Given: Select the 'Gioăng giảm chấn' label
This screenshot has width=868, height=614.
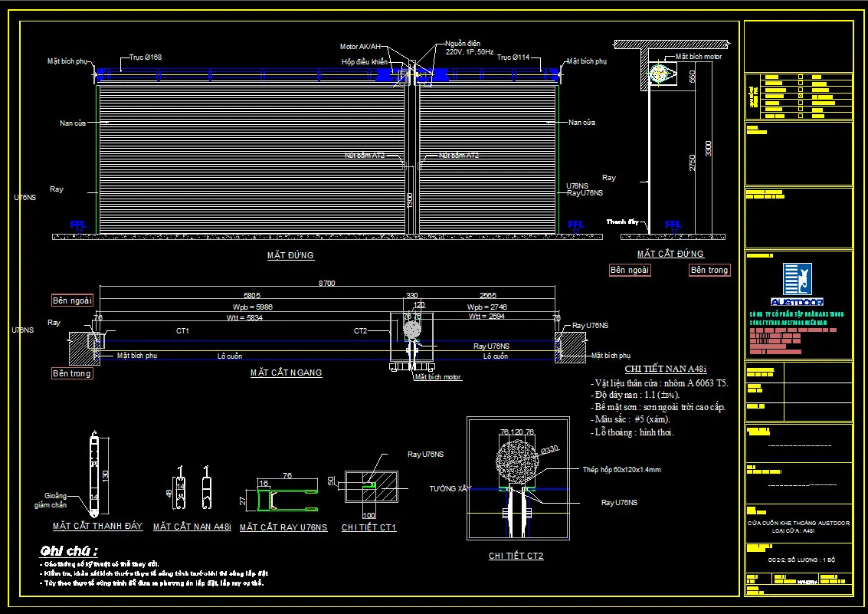Looking at the screenshot, I should point(51,500).
